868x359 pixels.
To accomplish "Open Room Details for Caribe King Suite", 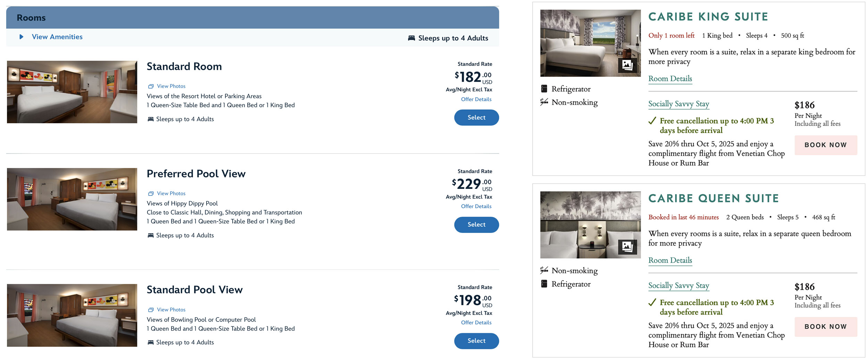I will [x=670, y=79].
